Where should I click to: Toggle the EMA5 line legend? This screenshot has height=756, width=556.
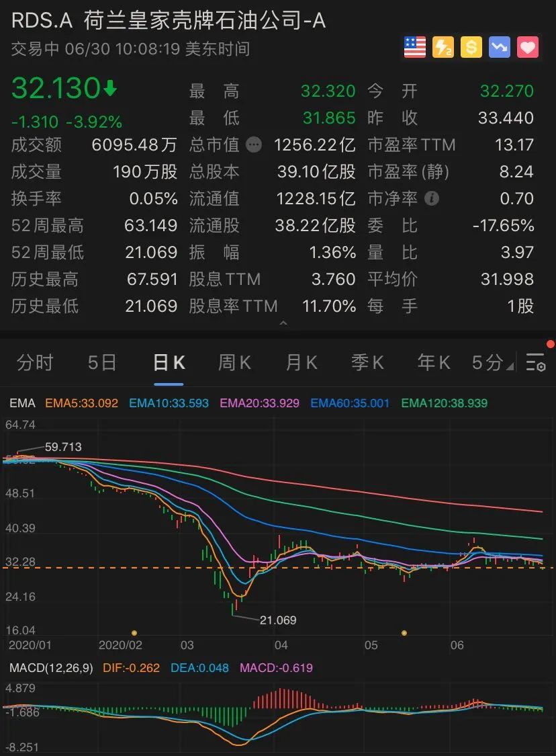pyautogui.click(x=81, y=403)
